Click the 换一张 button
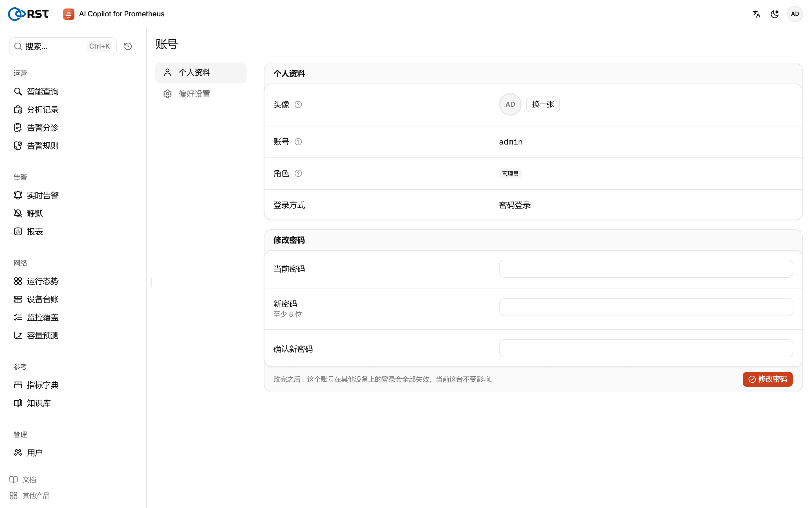 543,104
